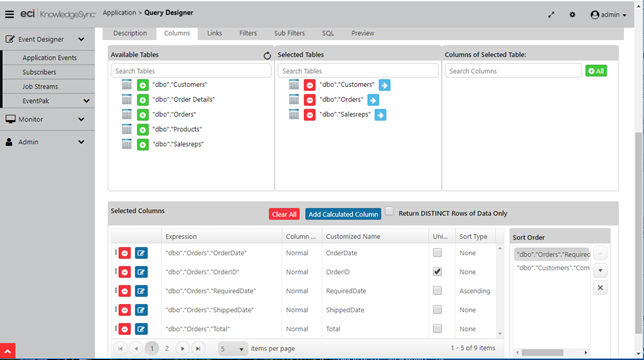Click the scroll-to-top red arrow button
Screen dimensions: 644x360
point(8,351)
